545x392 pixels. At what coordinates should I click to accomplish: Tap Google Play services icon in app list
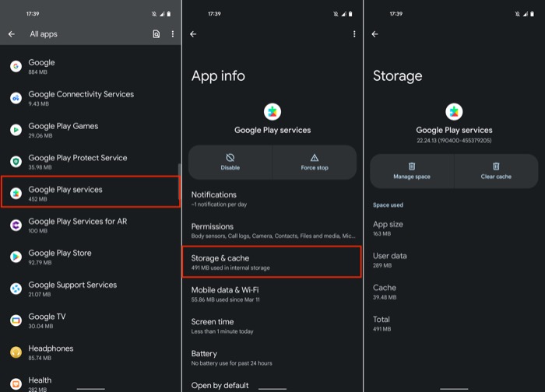[16, 194]
